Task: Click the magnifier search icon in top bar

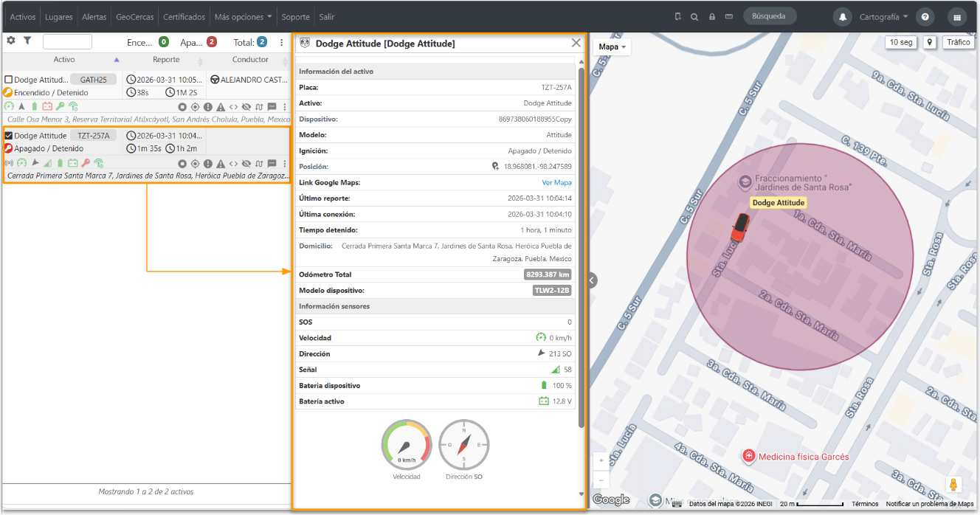Action: (694, 17)
